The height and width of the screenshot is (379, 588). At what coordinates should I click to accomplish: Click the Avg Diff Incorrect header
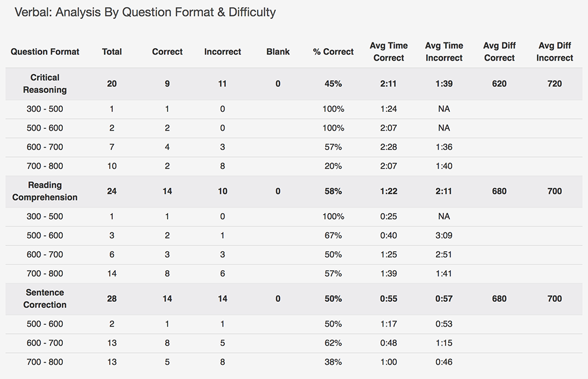[x=554, y=52]
